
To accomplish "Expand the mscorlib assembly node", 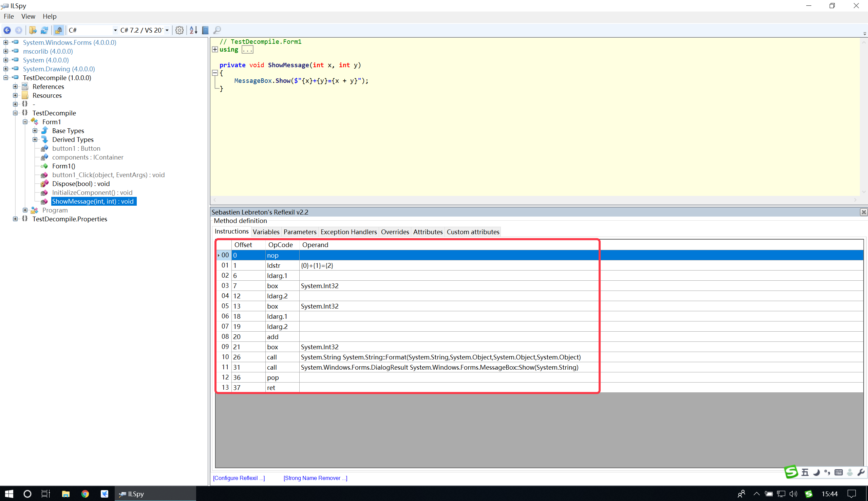I will pos(5,51).
